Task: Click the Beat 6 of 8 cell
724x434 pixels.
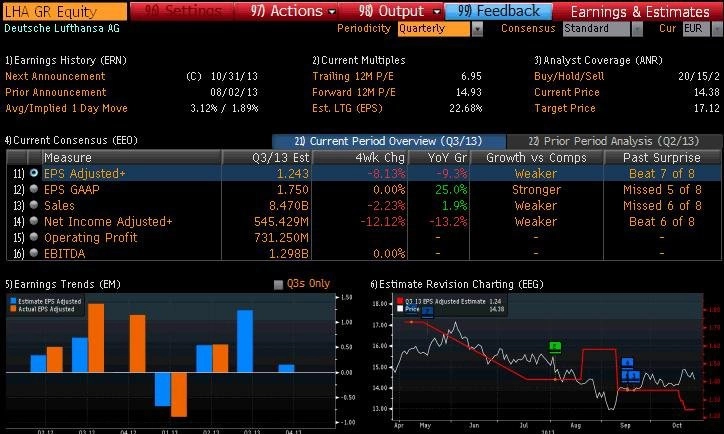Action: pos(662,222)
